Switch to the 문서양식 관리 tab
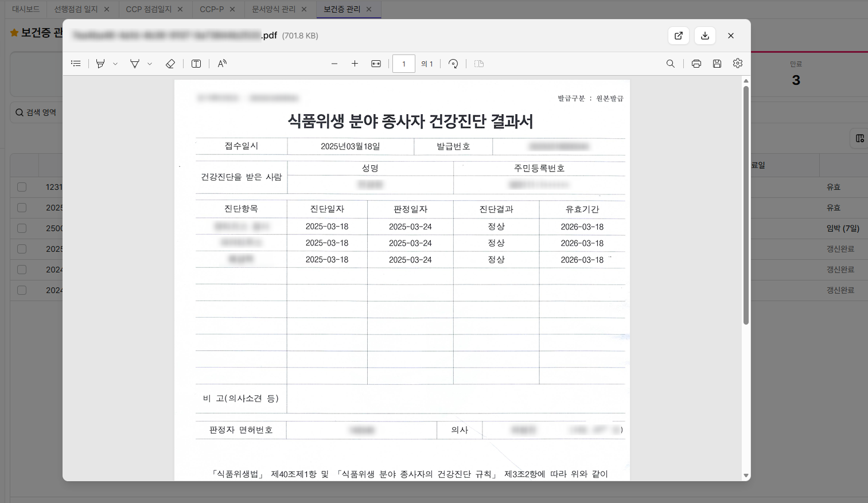 tap(274, 9)
